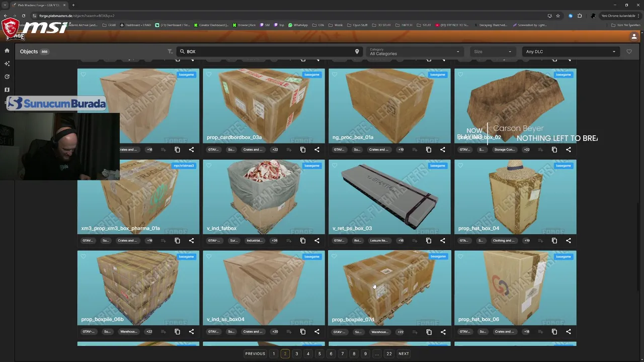644x362 pixels.
Task: Copy name of v_ret_ps_box_03
Action: [x=429, y=240]
